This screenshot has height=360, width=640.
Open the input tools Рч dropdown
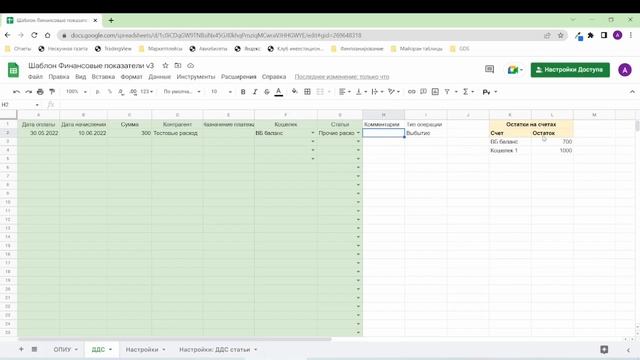489,92
